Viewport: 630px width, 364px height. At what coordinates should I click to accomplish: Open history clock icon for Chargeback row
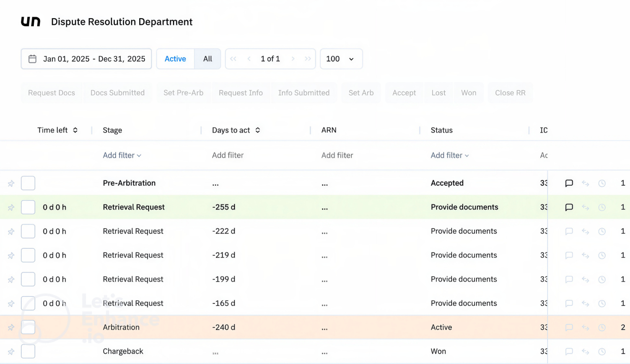point(602,352)
